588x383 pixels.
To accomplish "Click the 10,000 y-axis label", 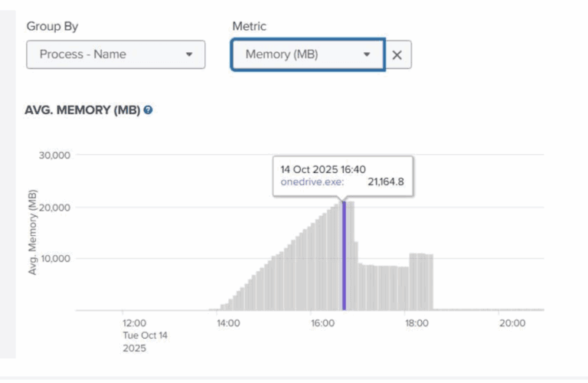I will pyautogui.click(x=54, y=258).
